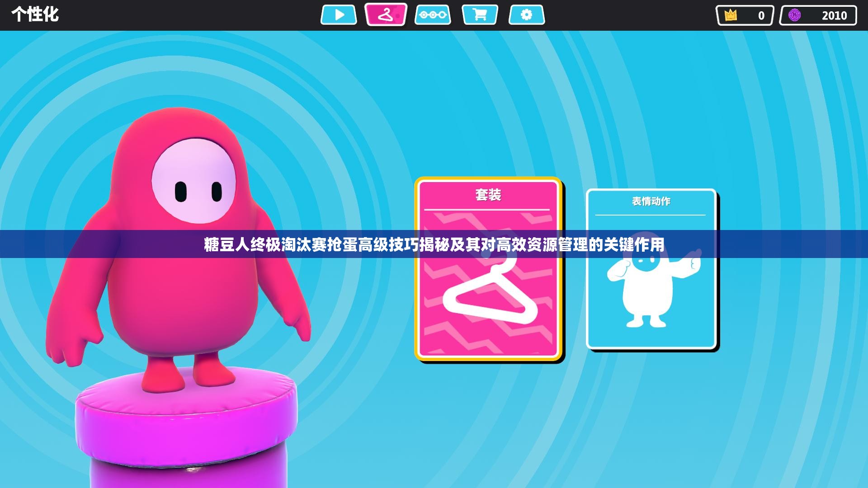Click the purple kudos coin counter 2010
868x488 pixels.
pyautogui.click(x=818, y=15)
